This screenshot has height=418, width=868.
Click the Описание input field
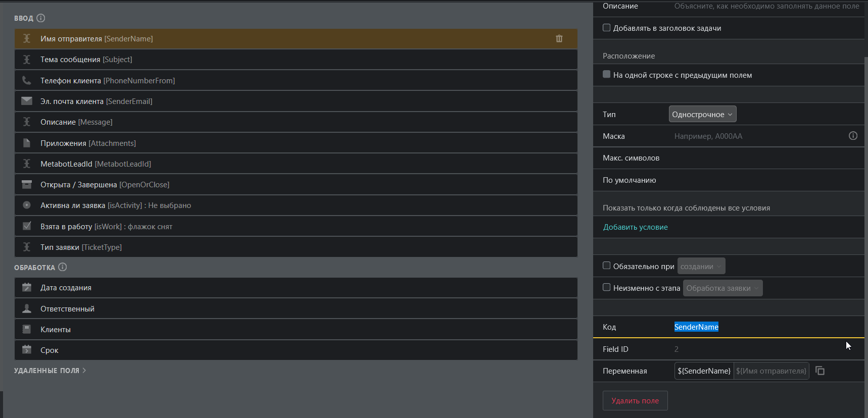766,6
